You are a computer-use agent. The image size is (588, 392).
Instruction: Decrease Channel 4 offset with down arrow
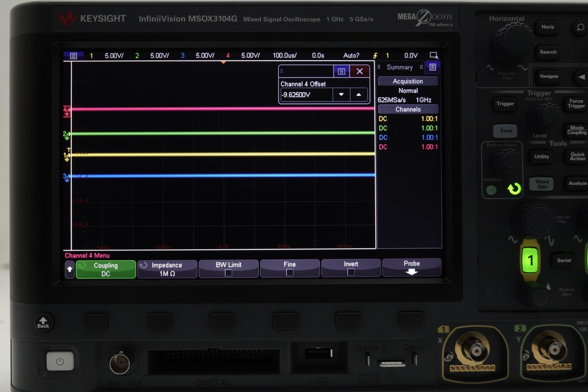point(341,95)
